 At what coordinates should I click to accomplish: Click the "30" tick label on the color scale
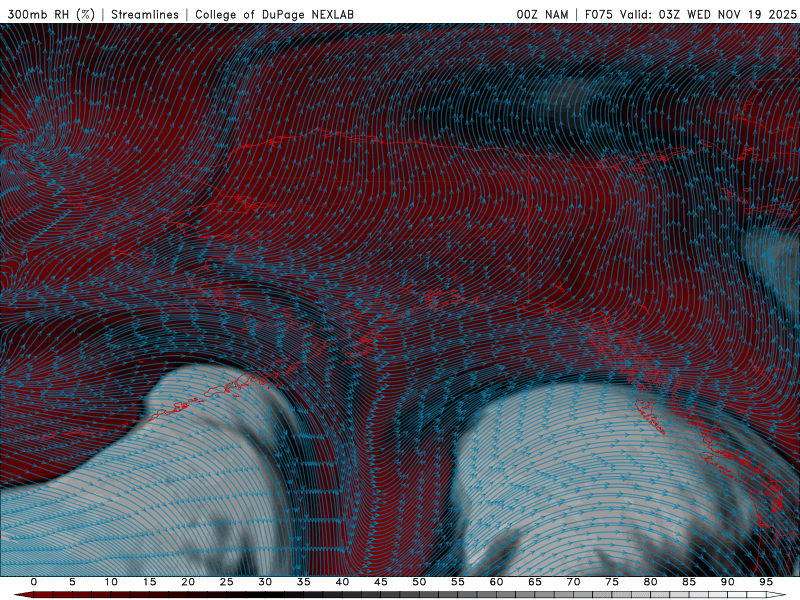[x=265, y=582]
